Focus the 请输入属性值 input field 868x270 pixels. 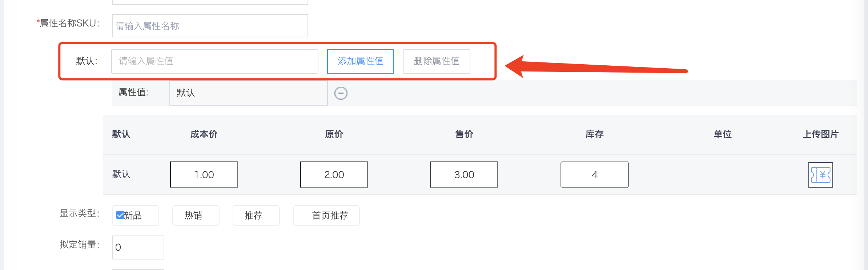pyautogui.click(x=215, y=61)
